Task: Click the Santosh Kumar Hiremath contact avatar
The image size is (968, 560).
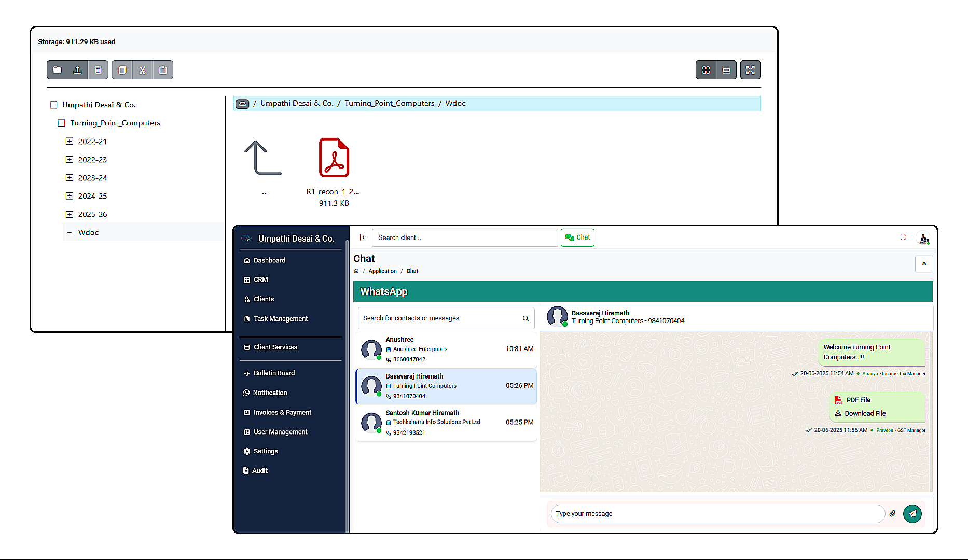Action: [371, 423]
